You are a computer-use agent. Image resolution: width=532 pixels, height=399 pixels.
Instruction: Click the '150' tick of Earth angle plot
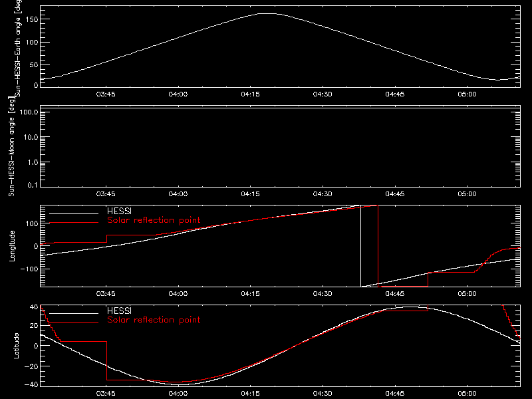(31, 19)
